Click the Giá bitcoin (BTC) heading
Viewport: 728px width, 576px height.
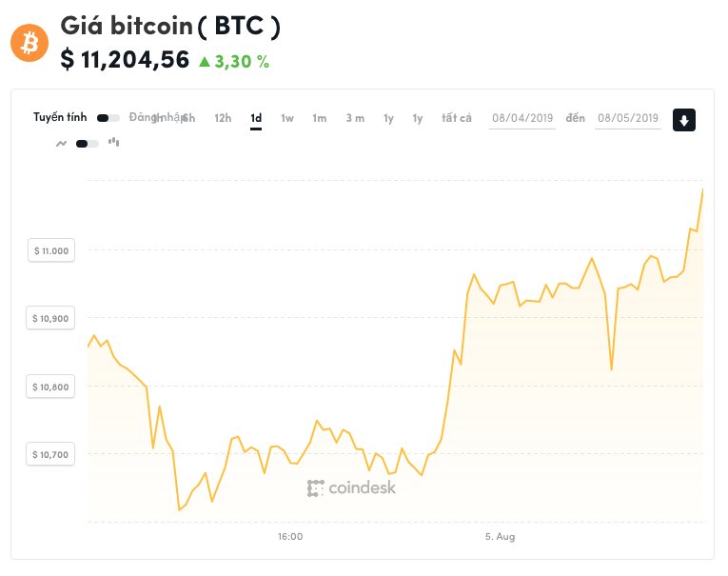pos(170,26)
